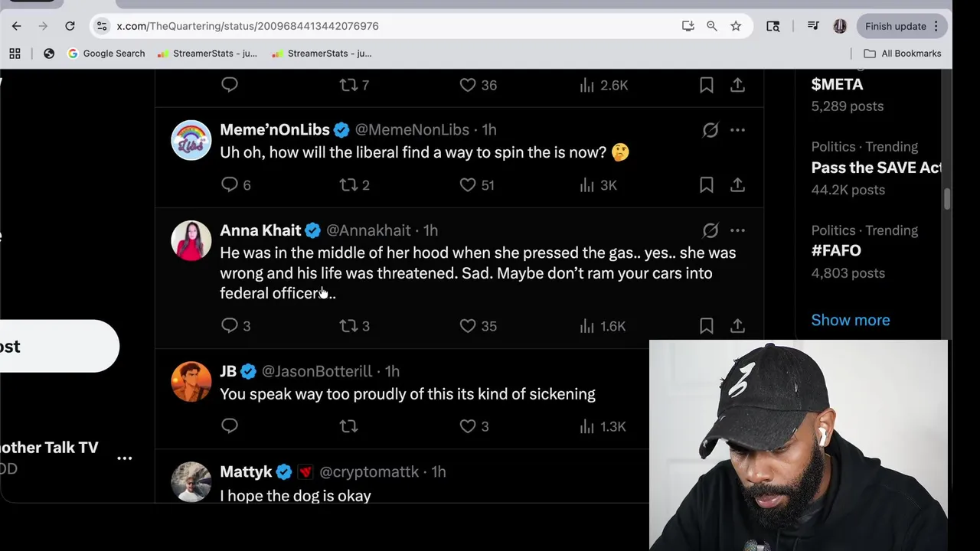Bookmark this page with the star icon

(x=736, y=26)
